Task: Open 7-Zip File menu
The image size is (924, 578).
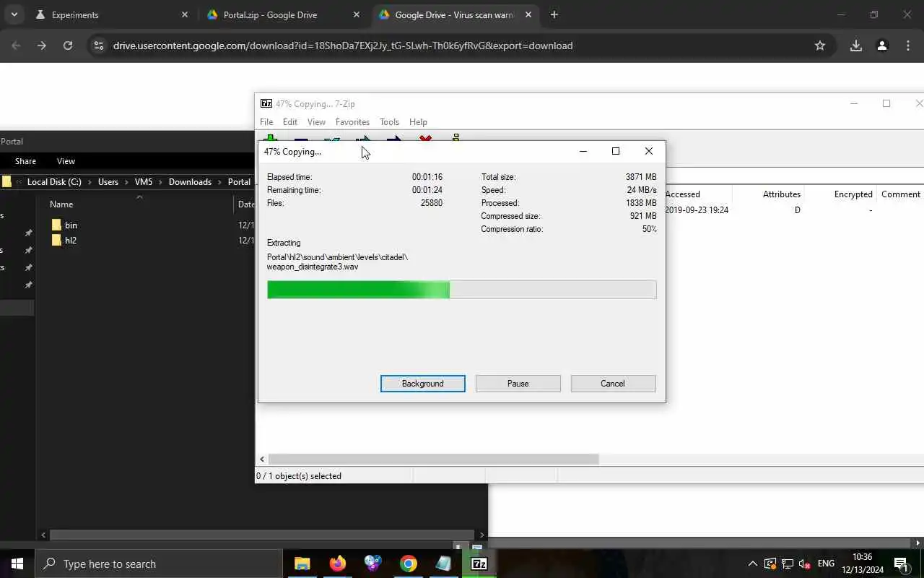Action: 266,122
